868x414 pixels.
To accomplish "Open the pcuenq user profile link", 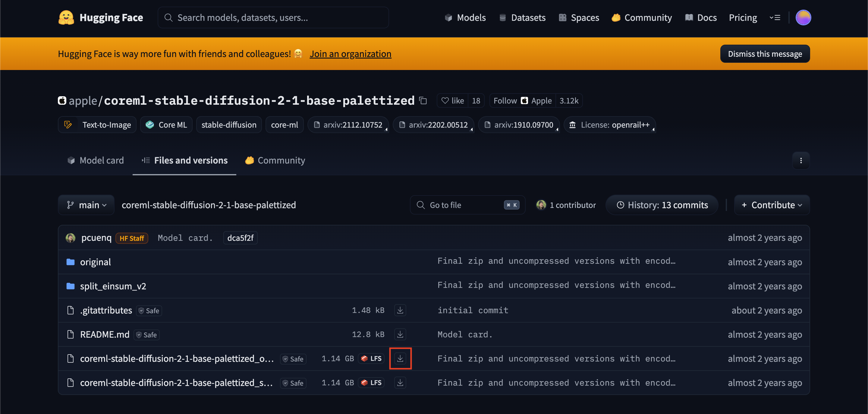I will [x=96, y=238].
